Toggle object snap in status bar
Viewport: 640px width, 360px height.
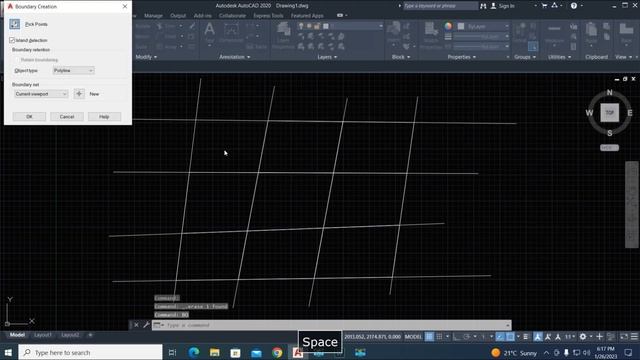tap(510, 337)
